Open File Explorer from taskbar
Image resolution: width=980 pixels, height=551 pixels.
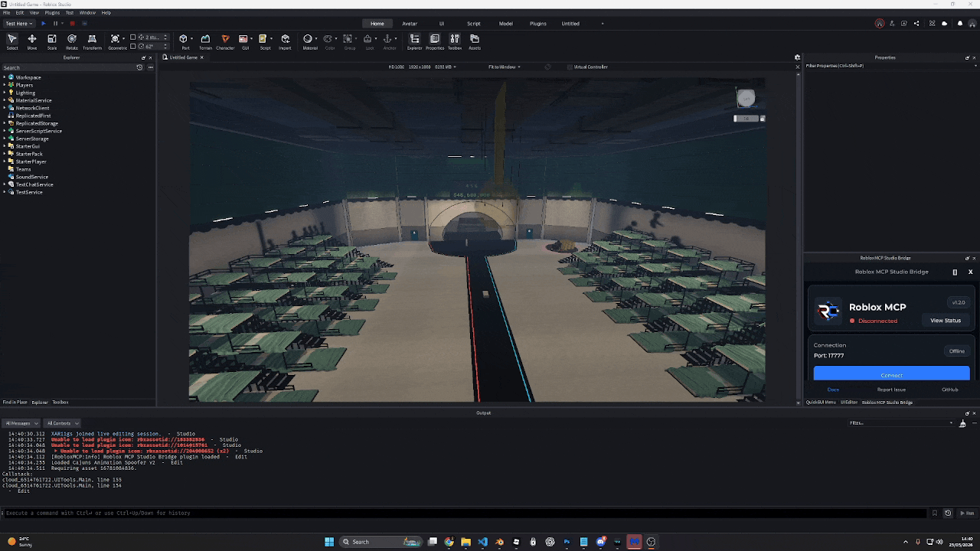pos(465,542)
